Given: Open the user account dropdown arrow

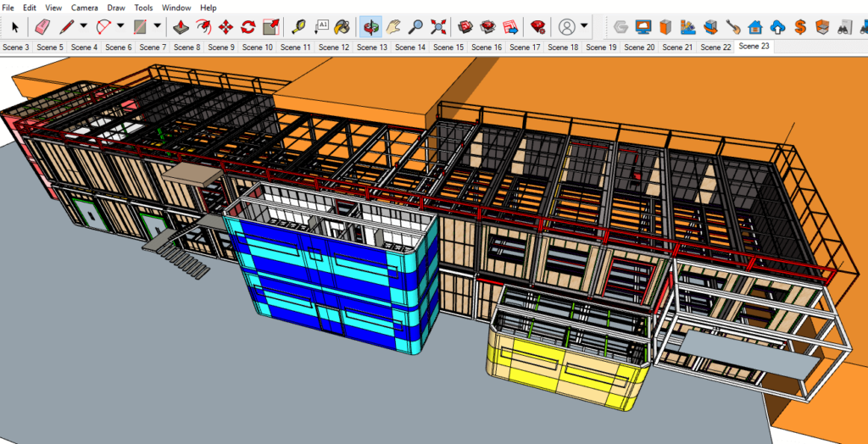Looking at the screenshot, I should tap(584, 26).
